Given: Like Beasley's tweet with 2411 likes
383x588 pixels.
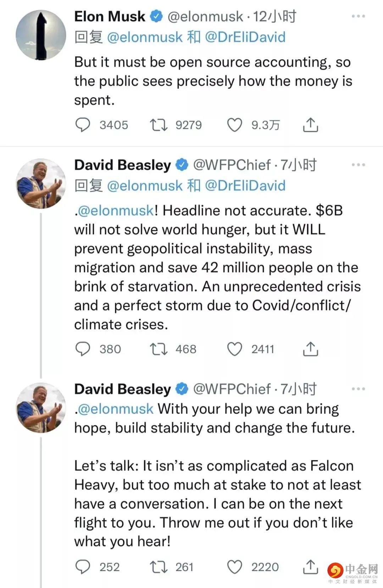Looking at the screenshot, I should (234, 349).
